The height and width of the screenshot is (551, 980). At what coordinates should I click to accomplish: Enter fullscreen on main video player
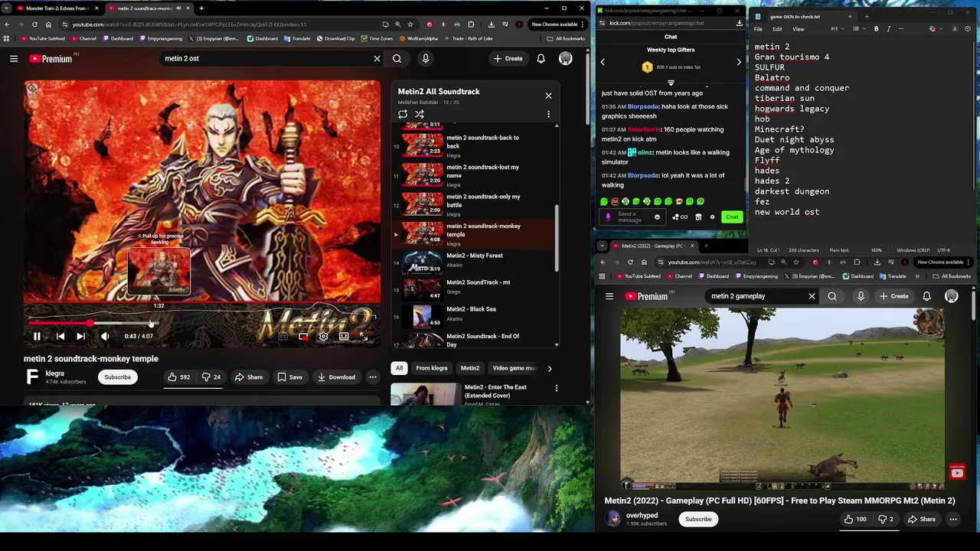pos(364,336)
